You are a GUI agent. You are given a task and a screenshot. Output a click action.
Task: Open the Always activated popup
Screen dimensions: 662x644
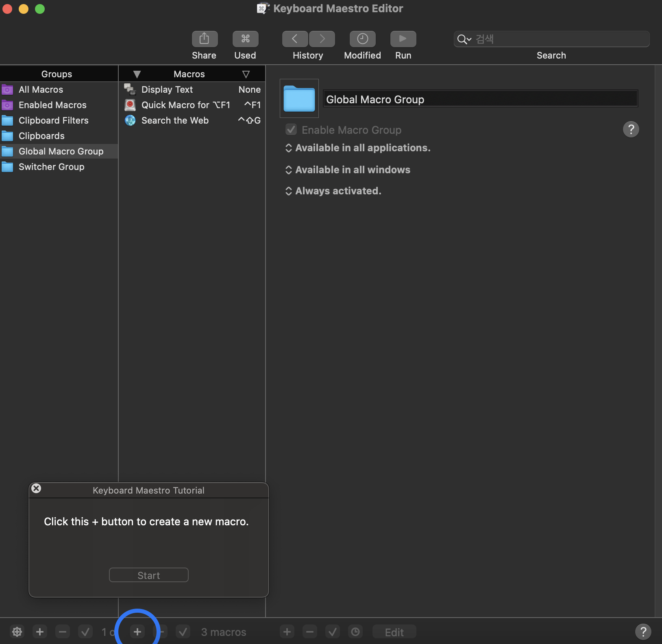pyautogui.click(x=333, y=191)
